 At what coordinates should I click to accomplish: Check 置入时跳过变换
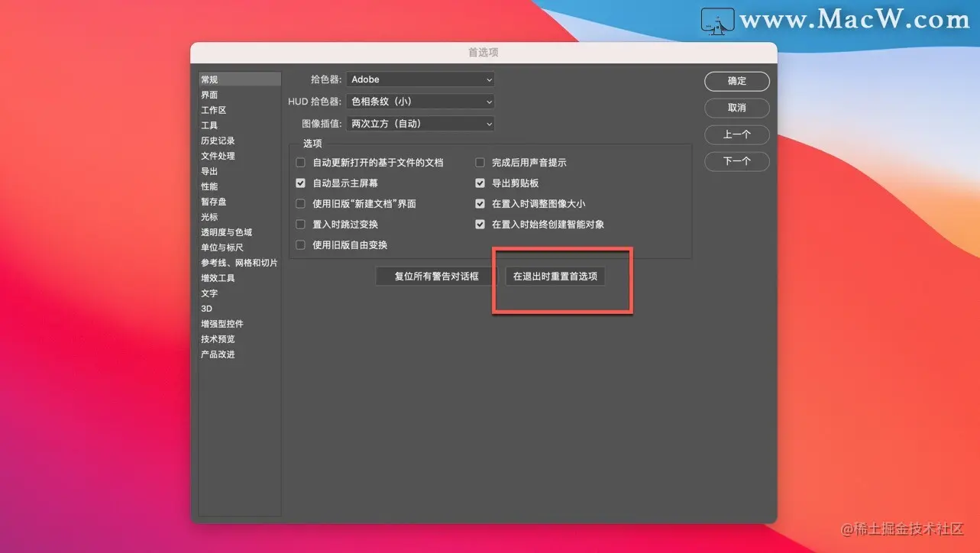click(300, 225)
